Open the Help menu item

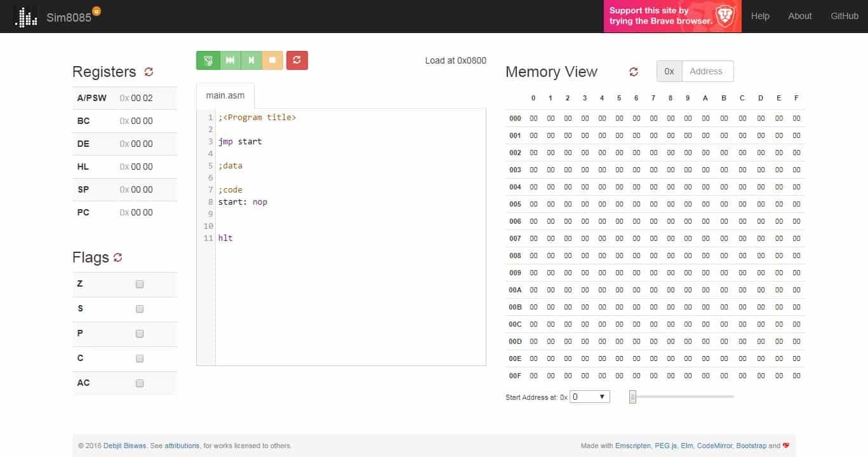tap(760, 16)
